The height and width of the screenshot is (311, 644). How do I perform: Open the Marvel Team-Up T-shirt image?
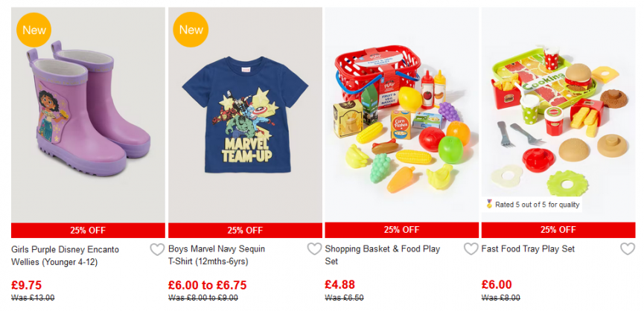(x=245, y=115)
